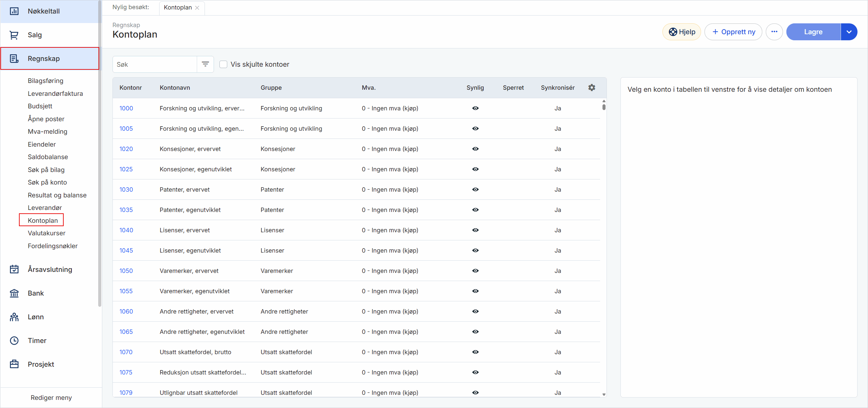868x408 pixels.
Task: Enable the Vis skjulte kontoer checkbox
Action: point(224,64)
